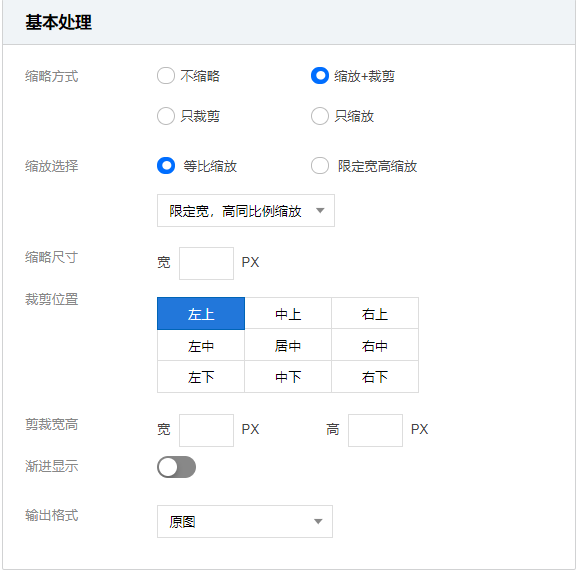Set crop position to 中上

288,313
